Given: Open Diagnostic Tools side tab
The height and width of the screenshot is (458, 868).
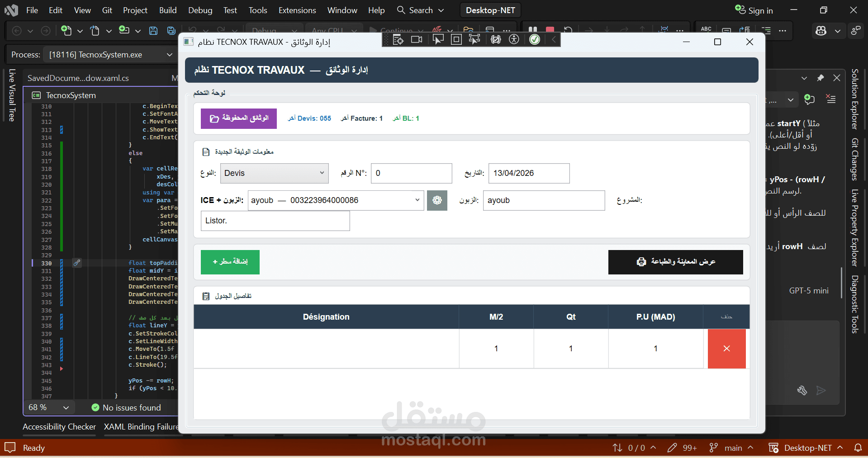Looking at the screenshot, I should (854, 304).
